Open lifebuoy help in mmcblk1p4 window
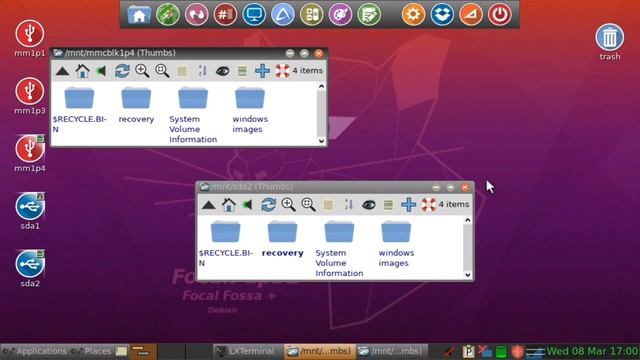640x360 pixels. coord(282,71)
